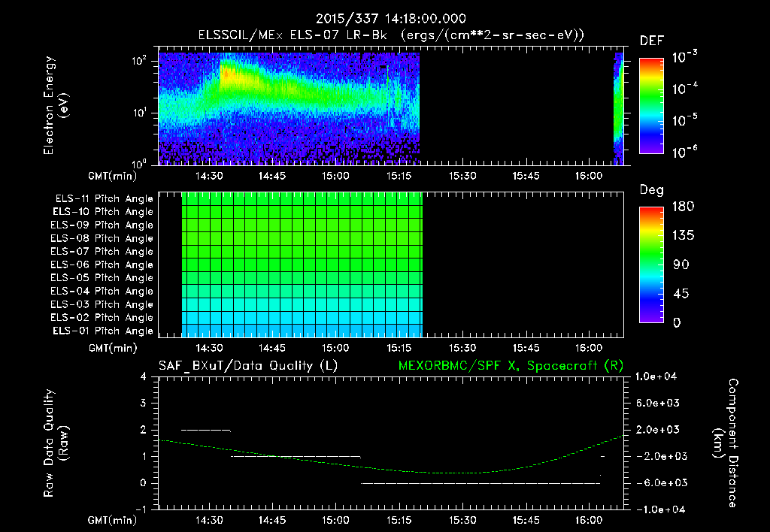Click the ELS-11 Pitch Angle row label
The height and width of the screenshot is (532, 770).
point(104,199)
